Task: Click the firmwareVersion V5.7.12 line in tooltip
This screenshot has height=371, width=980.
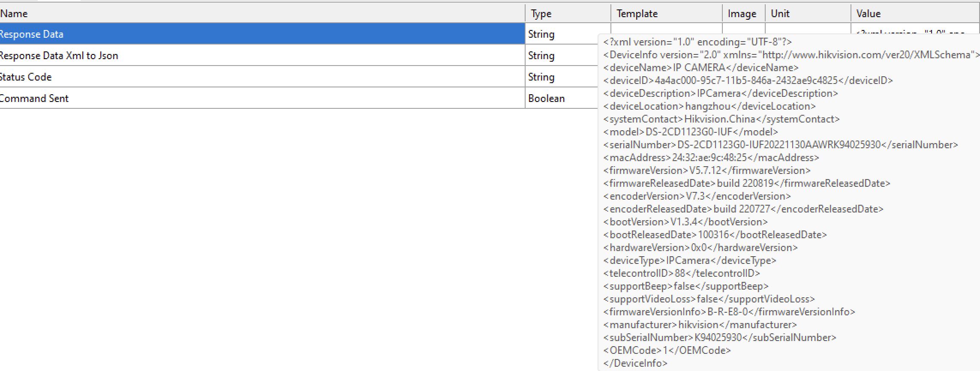Action: pos(706,171)
